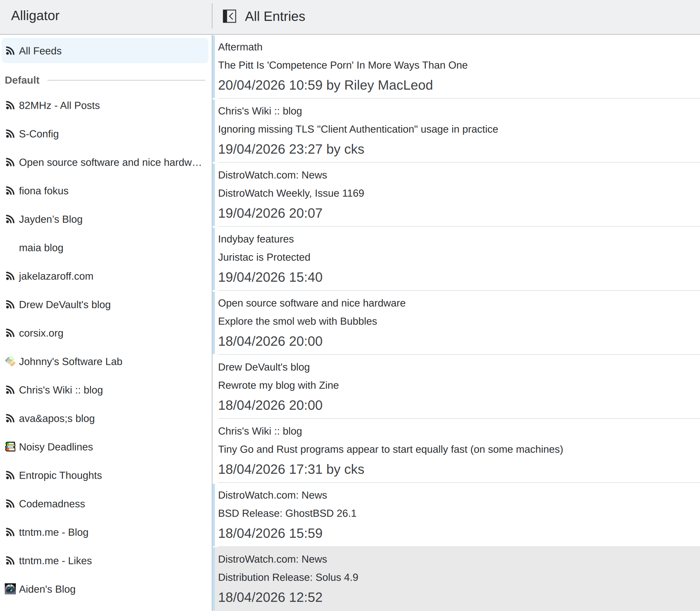Image resolution: width=700 pixels, height=611 pixels.
Task: Show entries from Jayden's Blog
Action: [105, 219]
